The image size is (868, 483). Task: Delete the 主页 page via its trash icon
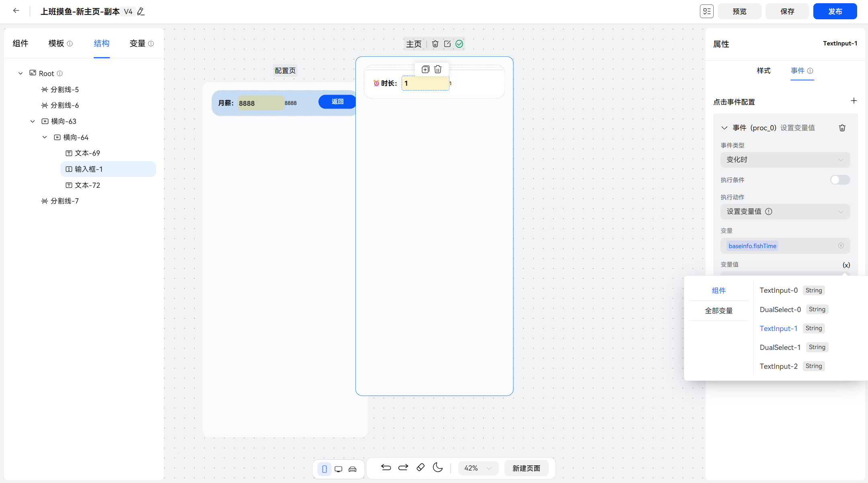pyautogui.click(x=435, y=44)
